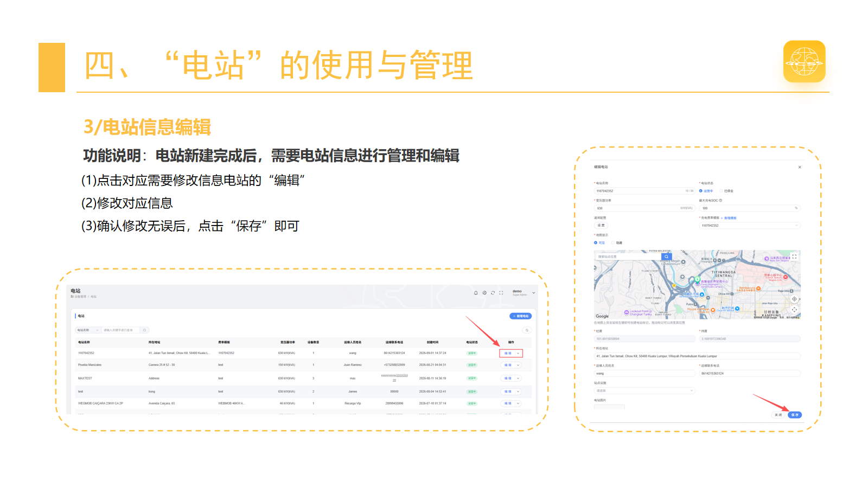The width and height of the screenshot is (868, 488).
Task: Click map locate-me crosshair icon
Action: (794, 299)
